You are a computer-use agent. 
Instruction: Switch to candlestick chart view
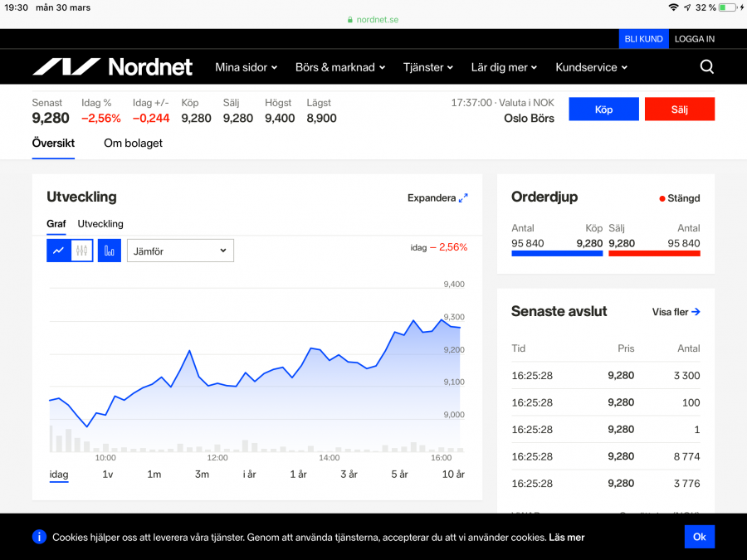pos(81,251)
